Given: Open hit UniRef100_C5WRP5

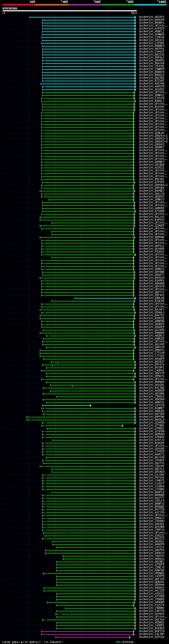Looking at the screenshot, I should [x=152, y=69].
